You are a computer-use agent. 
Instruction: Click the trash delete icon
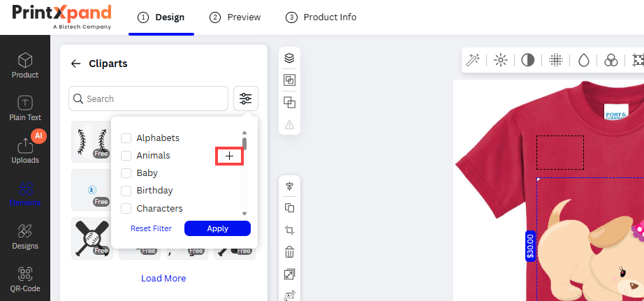coord(289,252)
